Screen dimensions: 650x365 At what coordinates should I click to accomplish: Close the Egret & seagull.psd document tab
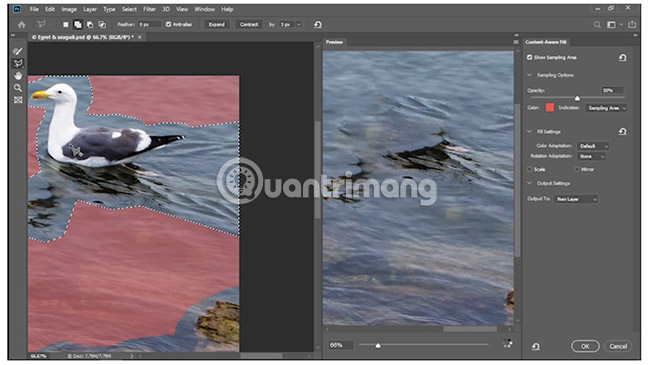[140, 37]
